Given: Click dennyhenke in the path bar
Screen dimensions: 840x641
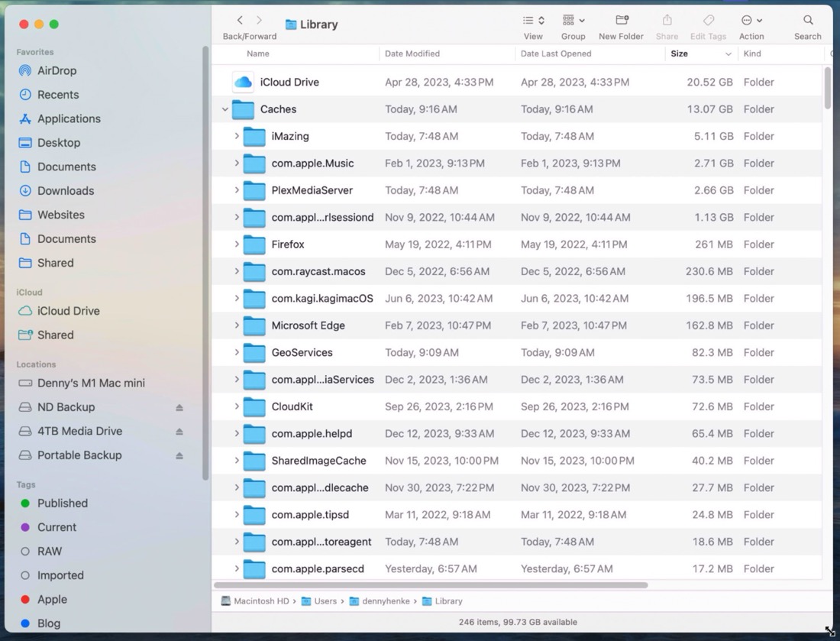Looking at the screenshot, I should coord(384,601).
